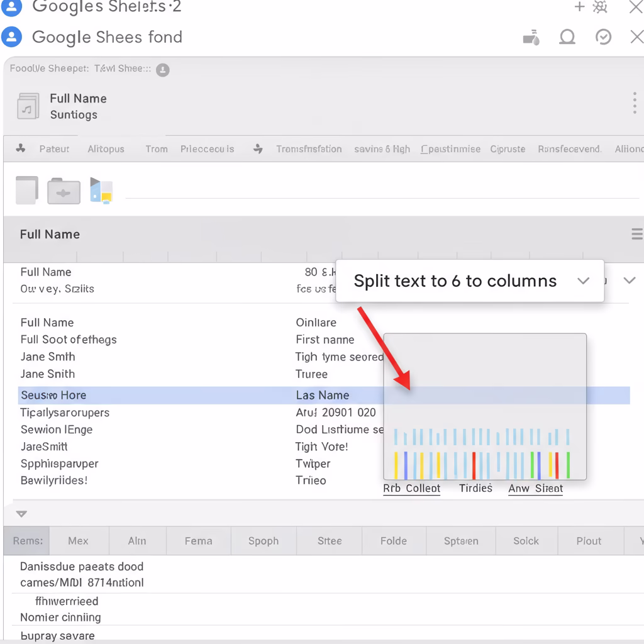Open the Rsnsfecevend tab

(570, 149)
